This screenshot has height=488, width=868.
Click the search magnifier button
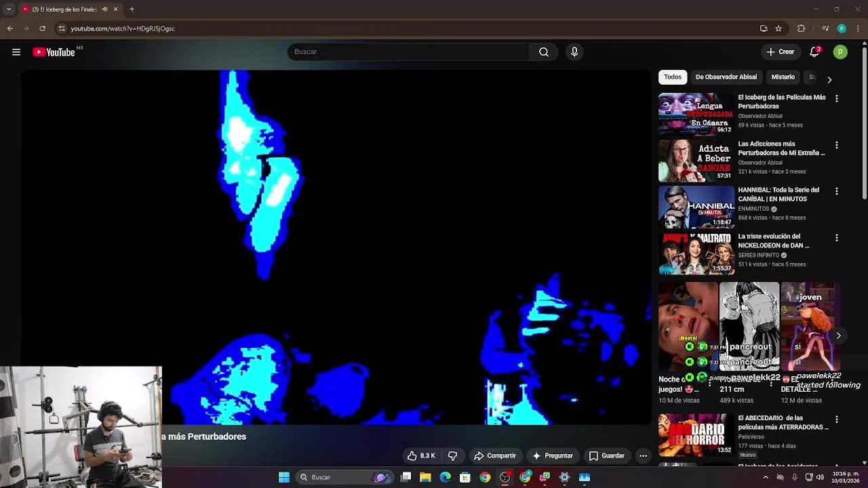click(x=544, y=52)
